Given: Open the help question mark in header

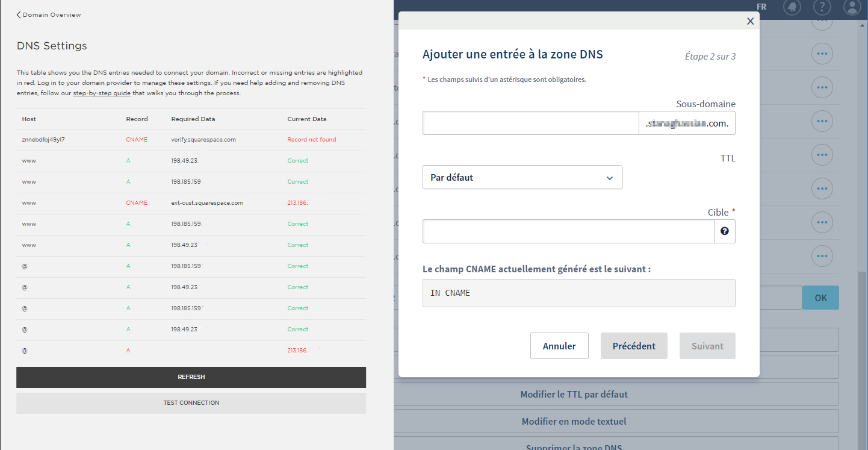Looking at the screenshot, I should tap(822, 7).
